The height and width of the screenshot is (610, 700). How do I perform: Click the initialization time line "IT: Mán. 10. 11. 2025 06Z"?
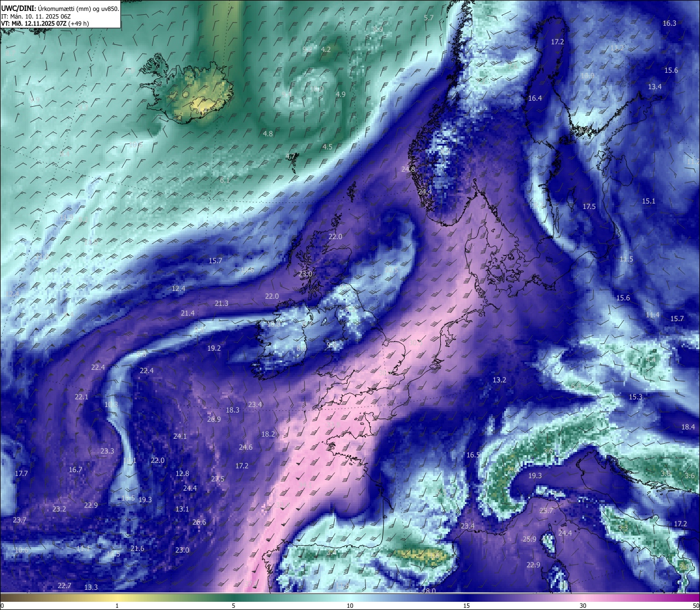click(x=35, y=16)
